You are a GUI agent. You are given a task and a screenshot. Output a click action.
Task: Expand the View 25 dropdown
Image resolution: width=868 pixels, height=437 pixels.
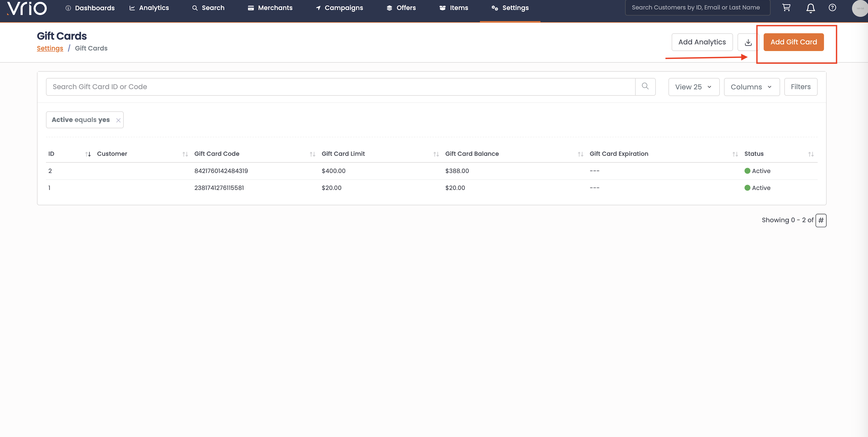694,87
